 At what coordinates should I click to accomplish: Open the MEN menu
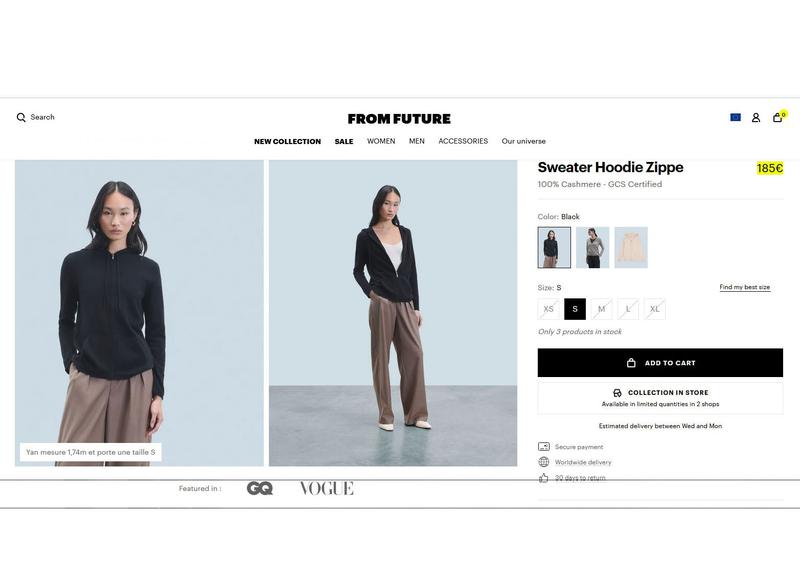[x=417, y=141]
